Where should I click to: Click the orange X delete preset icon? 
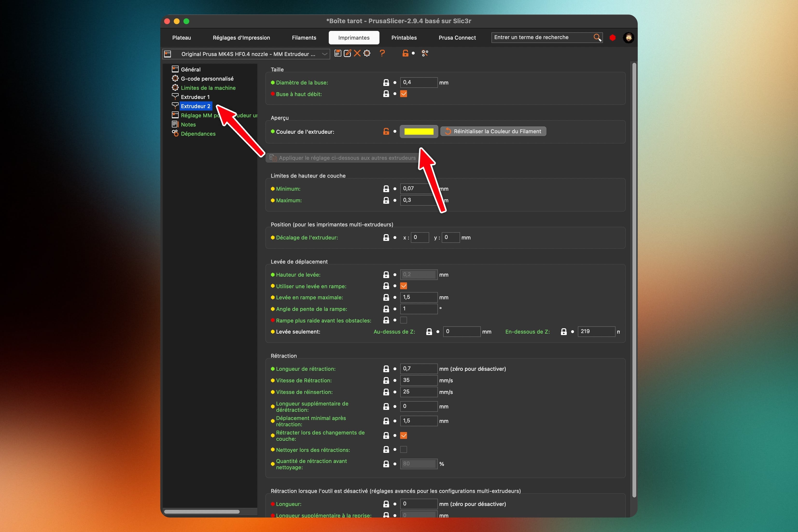pyautogui.click(x=357, y=53)
